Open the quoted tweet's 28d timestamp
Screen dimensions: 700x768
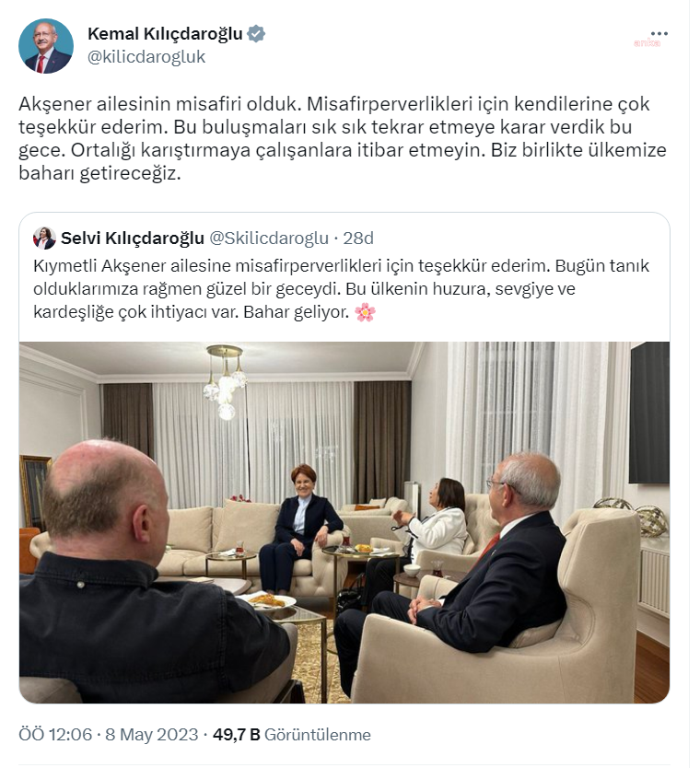coord(358,238)
